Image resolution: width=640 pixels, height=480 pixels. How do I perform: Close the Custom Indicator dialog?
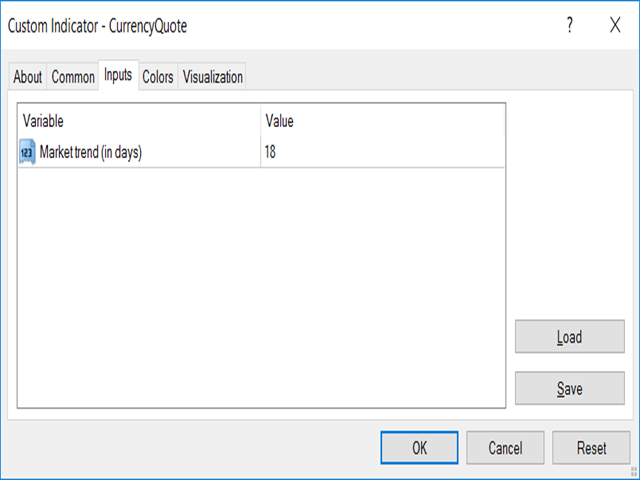[x=615, y=27]
